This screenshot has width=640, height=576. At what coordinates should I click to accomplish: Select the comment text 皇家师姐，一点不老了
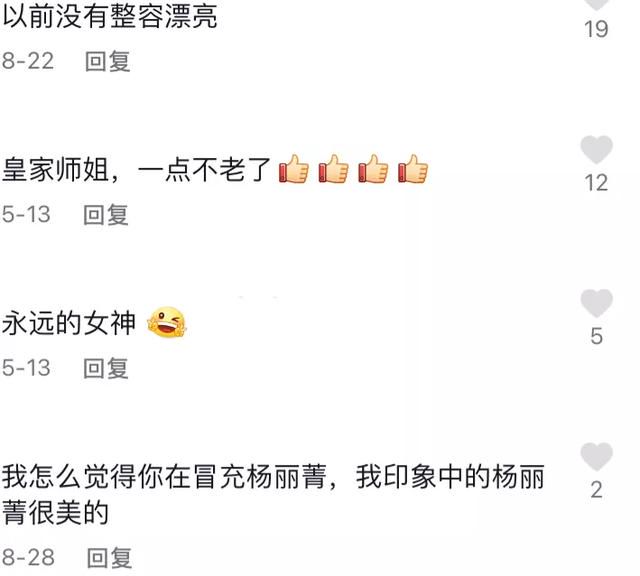137,169
